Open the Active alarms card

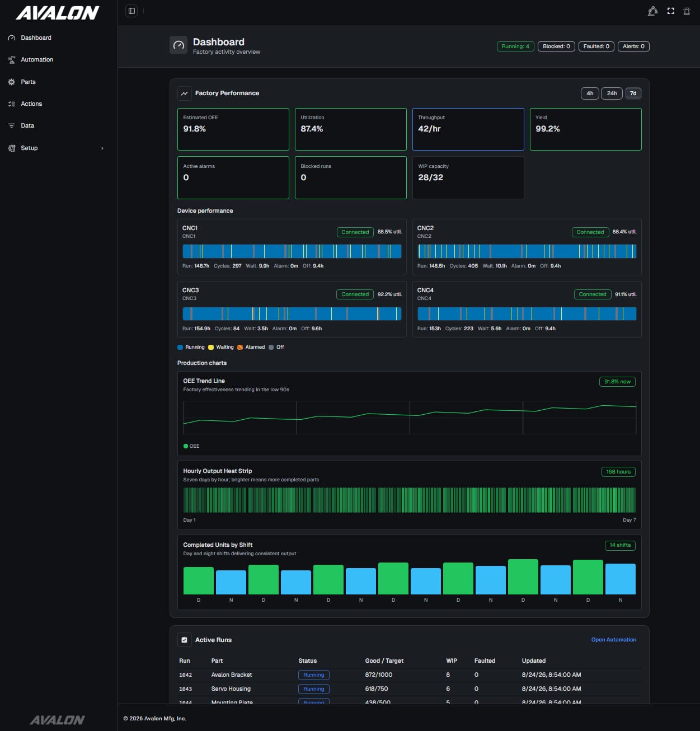coord(233,177)
